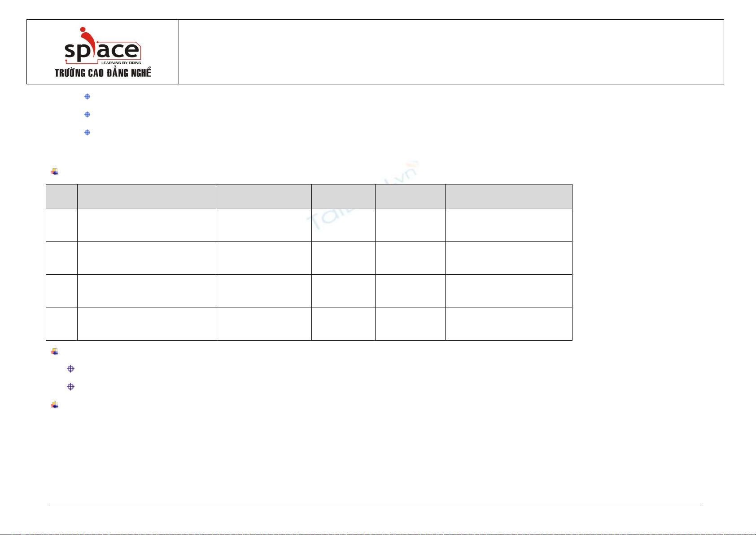The width and height of the screenshot is (756, 535).
Task: Click the first white cell in the table's second column
Action: click(x=146, y=225)
